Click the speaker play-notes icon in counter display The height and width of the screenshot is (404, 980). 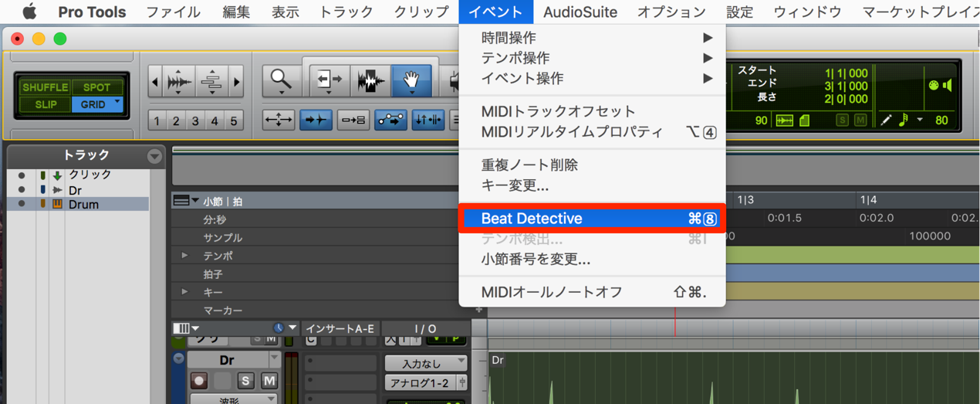click(x=948, y=86)
